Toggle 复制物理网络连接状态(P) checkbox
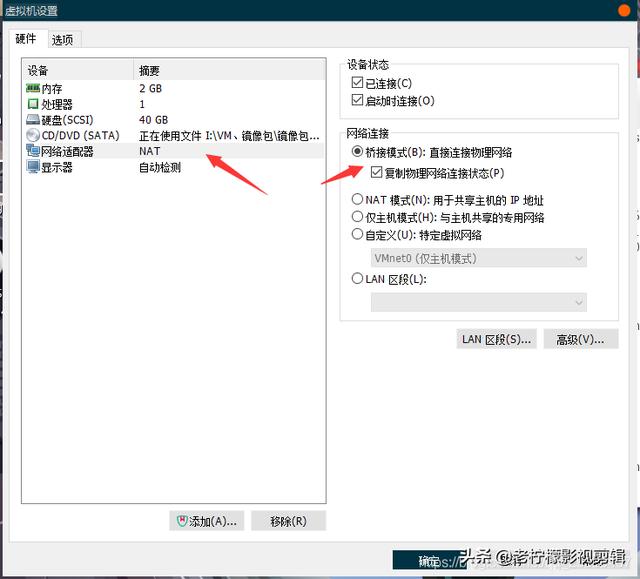640x579 pixels. click(x=376, y=172)
